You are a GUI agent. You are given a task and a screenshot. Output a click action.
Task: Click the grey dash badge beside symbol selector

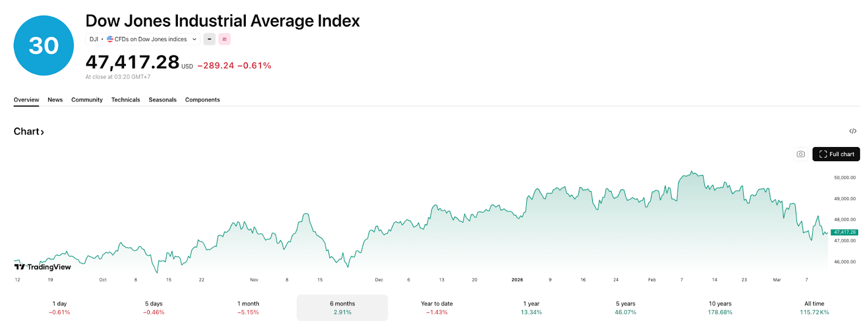tap(209, 39)
